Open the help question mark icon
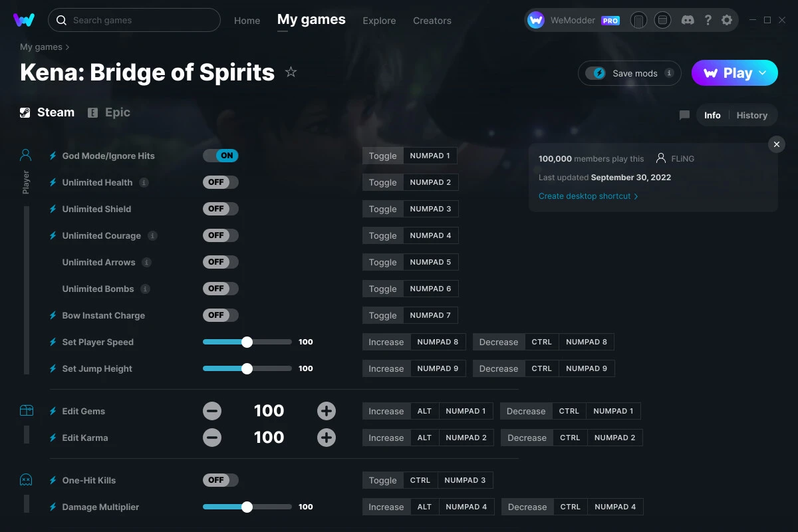The height and width of the screenshot is (532, 798). (x=708, y=20)
